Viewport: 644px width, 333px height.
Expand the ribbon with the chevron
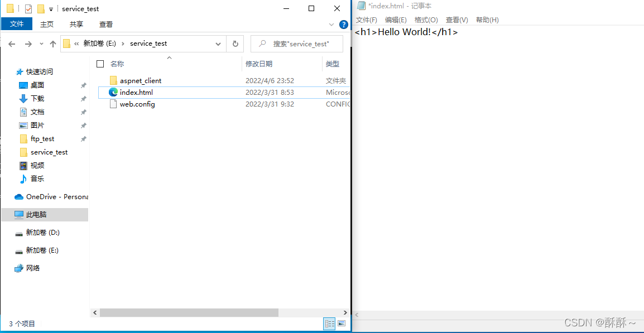(x=331, y=25)
